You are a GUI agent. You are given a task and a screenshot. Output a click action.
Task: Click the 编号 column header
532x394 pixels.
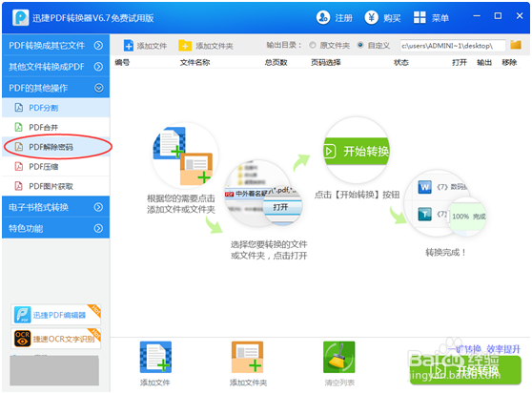click(122, 62)
